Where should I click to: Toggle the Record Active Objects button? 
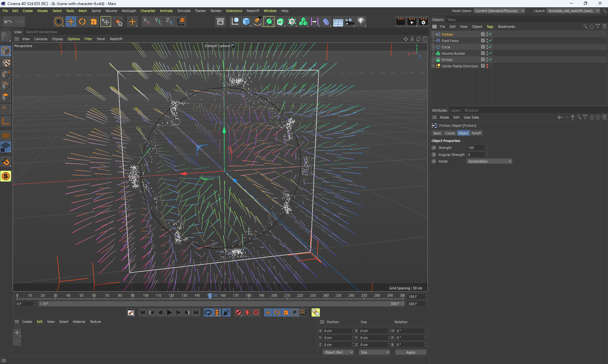click(x=238, y=312)
